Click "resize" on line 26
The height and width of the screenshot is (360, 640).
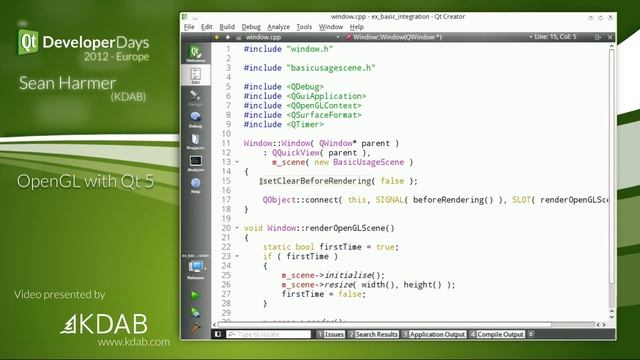tap(339, 284)
